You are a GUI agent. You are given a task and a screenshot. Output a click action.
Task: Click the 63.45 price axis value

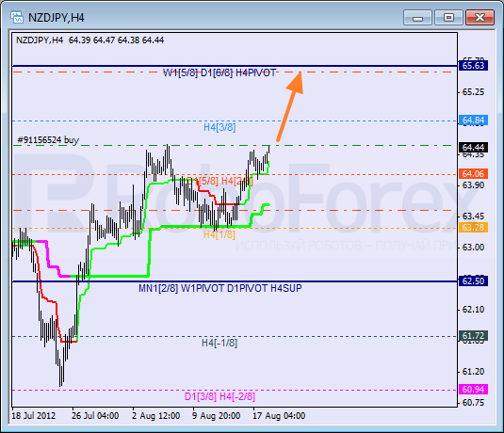[x=473, y=216]
